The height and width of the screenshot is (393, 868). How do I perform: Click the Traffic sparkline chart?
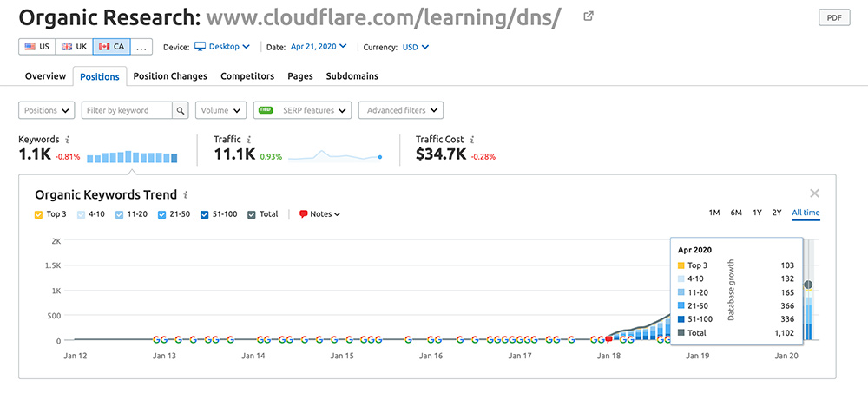(335, 155)
